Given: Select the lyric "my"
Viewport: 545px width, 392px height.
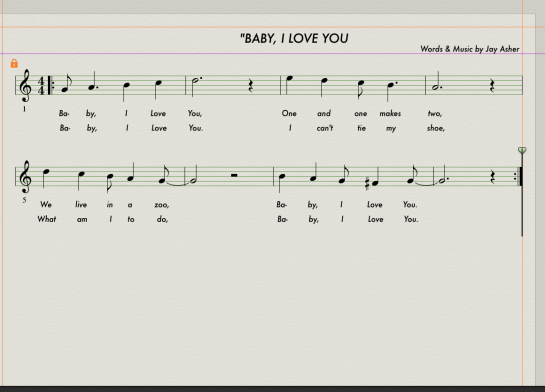Looking at the screenshot, I should point(391,129).
